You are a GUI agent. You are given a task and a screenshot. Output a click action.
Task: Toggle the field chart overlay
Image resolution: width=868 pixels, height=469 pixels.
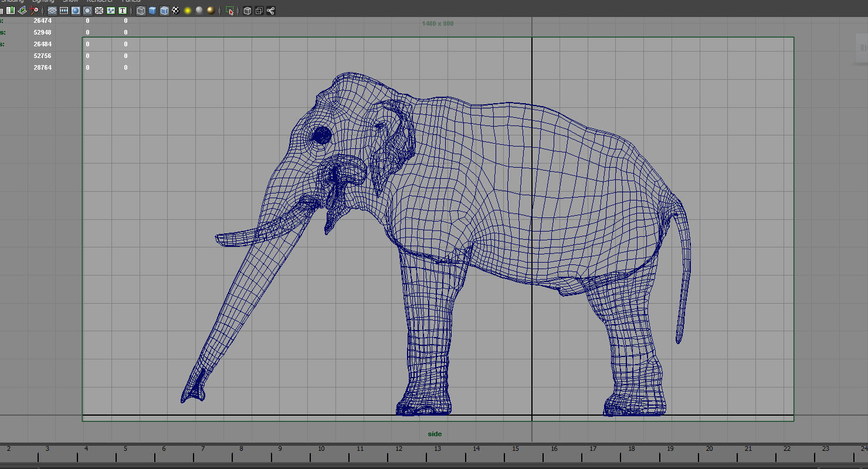99,11
